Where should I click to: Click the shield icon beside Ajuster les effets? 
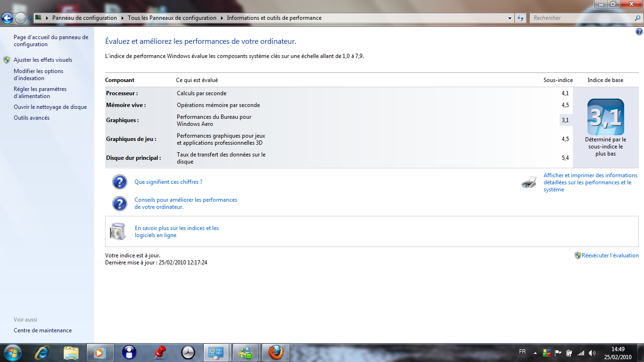[x=7, y=60]
